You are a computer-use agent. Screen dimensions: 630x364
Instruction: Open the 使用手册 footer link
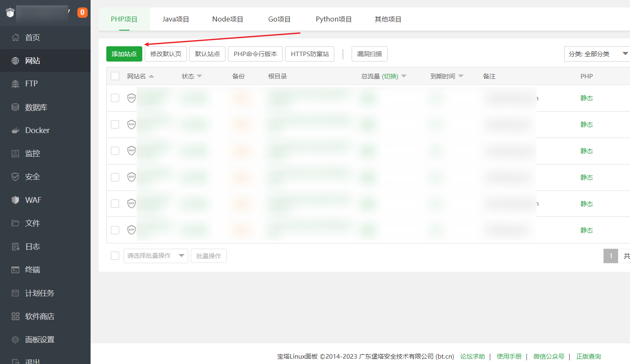point(509,356)
